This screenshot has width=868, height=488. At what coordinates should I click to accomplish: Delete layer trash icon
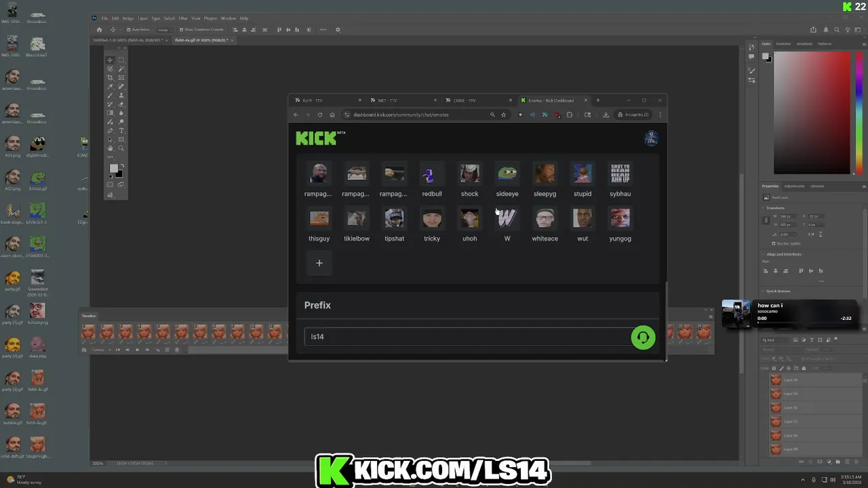pyautogui.click(x=856, y=462)
